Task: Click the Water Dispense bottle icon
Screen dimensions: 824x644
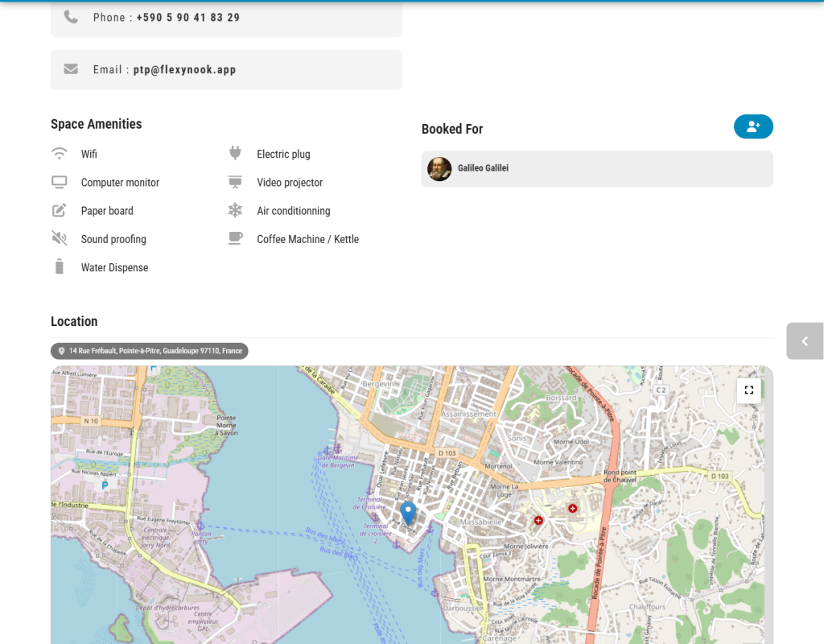Action: (x=60, y=266)
